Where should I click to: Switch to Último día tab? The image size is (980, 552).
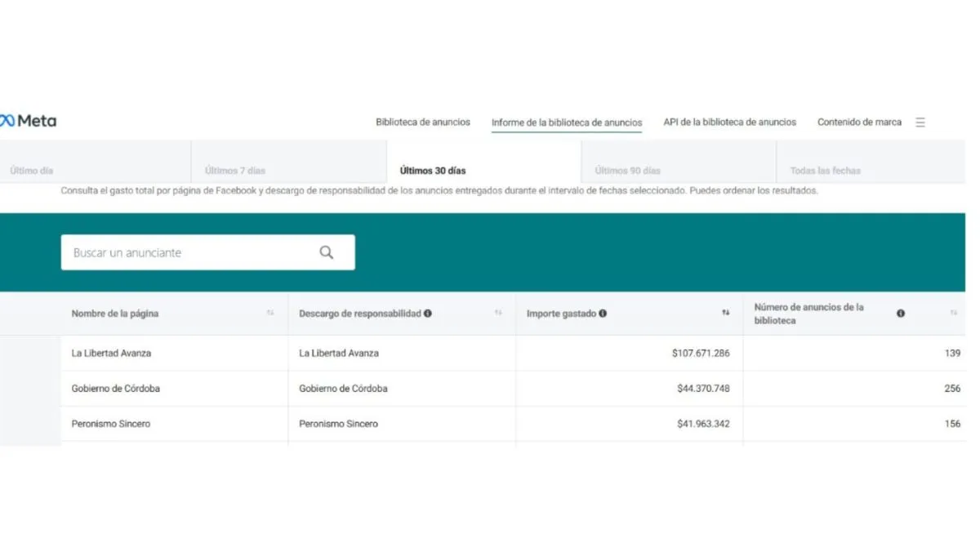pos(32,171)
